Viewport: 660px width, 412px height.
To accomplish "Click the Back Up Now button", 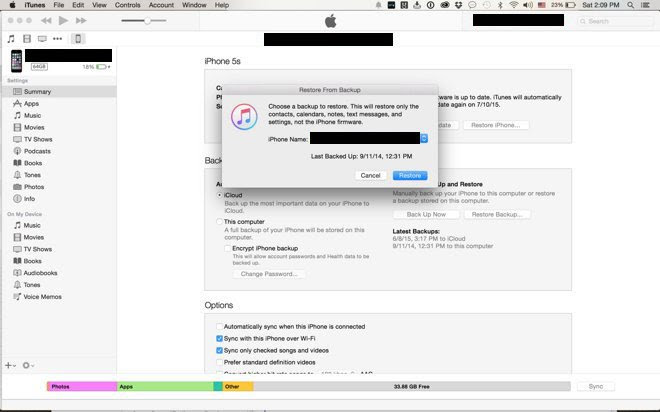I will point(426,214).
